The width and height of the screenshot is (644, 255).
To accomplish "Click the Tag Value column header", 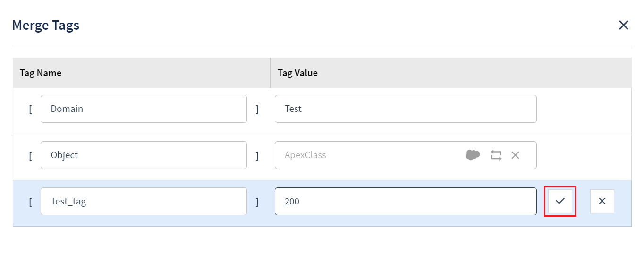I will click(x=297, y=73).
